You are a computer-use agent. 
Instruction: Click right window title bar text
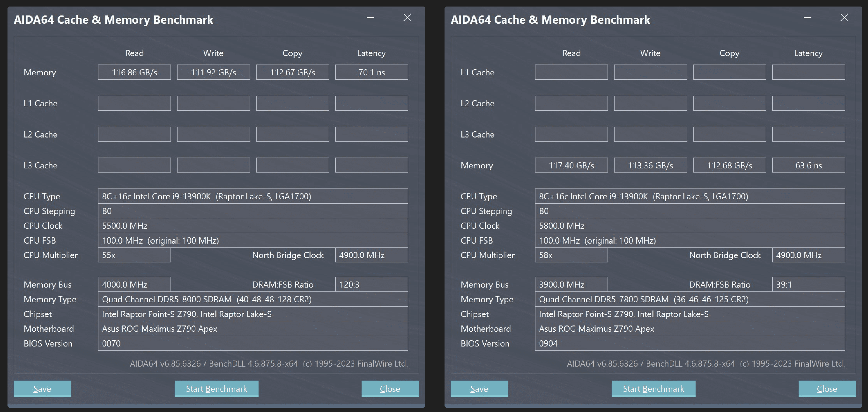click(551, 20)
